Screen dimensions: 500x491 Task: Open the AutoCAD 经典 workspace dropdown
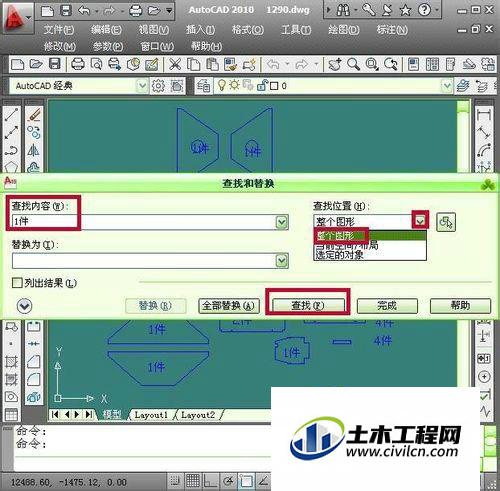142,86
